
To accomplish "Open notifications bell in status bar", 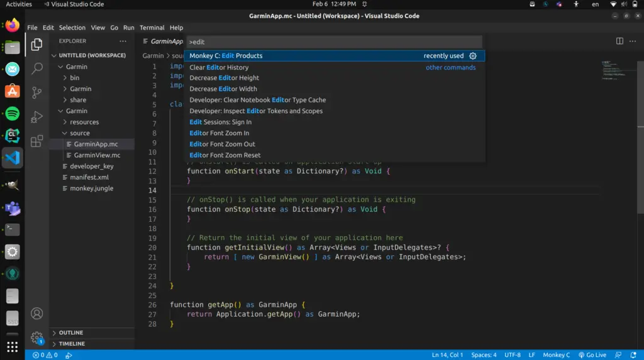I will tap(633, 355).
